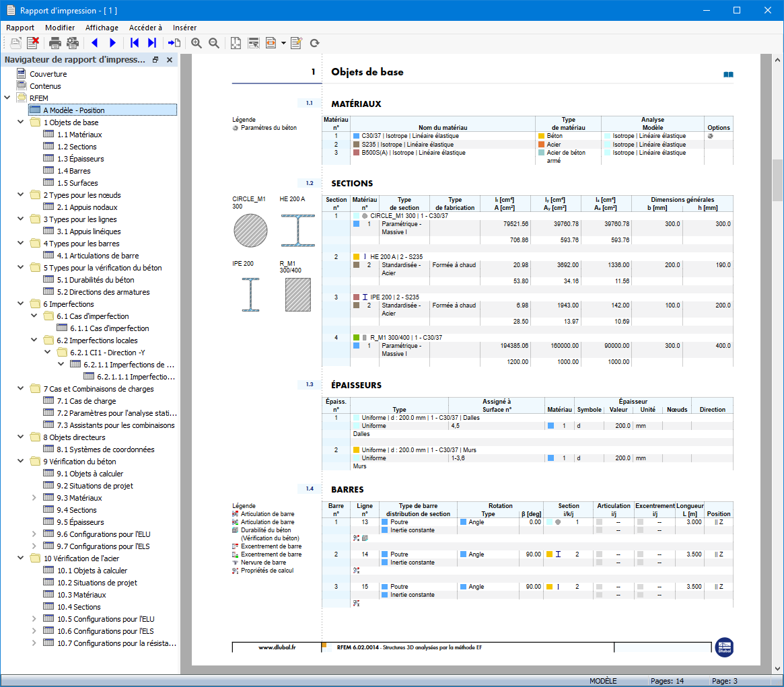This screenshot has height=687, width=784.
Task: Click the select-in-report cursor icon
Action: (x=254, y=43)
